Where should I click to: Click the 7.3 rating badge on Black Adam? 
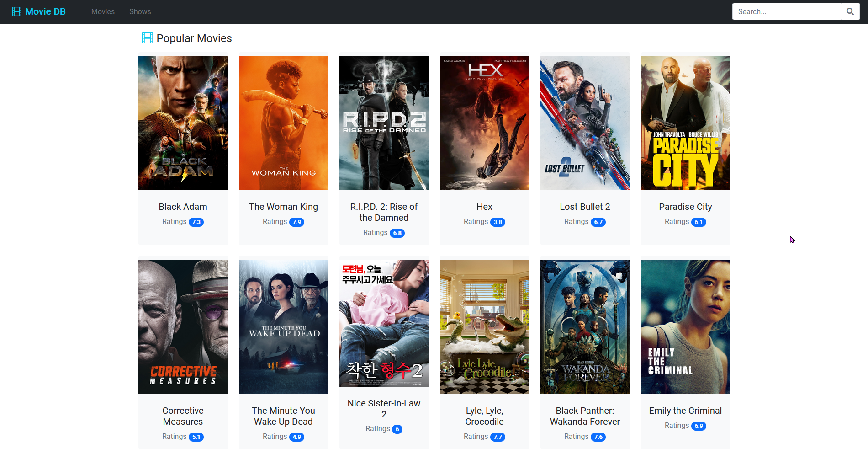coord(196,222)
